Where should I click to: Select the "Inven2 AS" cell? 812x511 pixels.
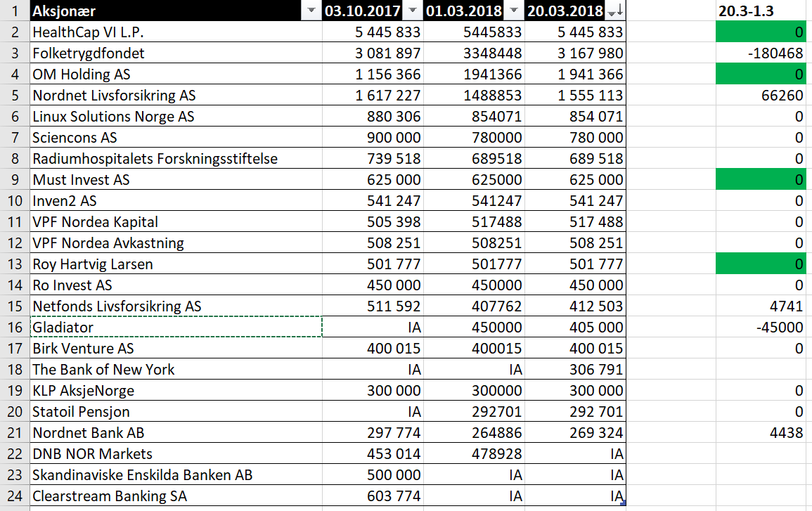coord(176,201)
